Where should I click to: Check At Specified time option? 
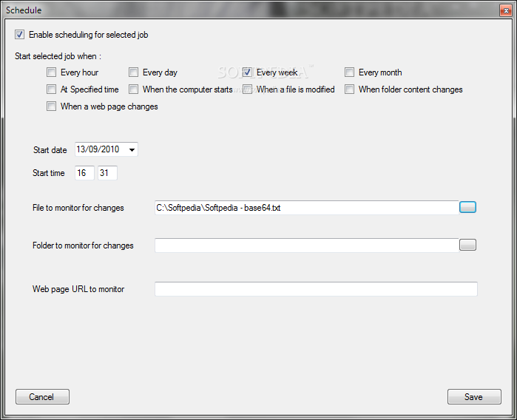pos(51,89)
